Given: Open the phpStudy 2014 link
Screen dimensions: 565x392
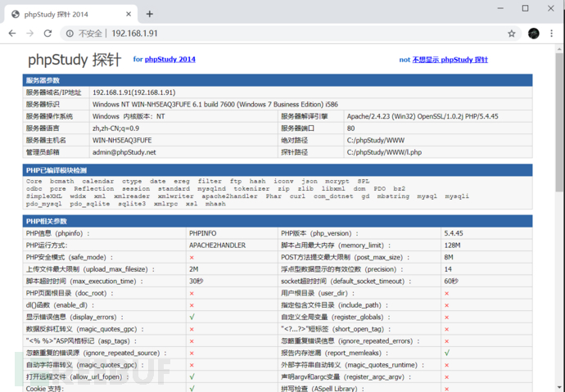Looking at the screenshot, I should pos(170,59).
